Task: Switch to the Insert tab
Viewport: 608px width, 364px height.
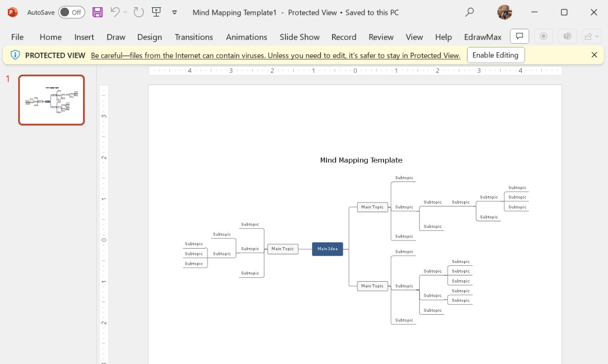Action: point(84,37)
